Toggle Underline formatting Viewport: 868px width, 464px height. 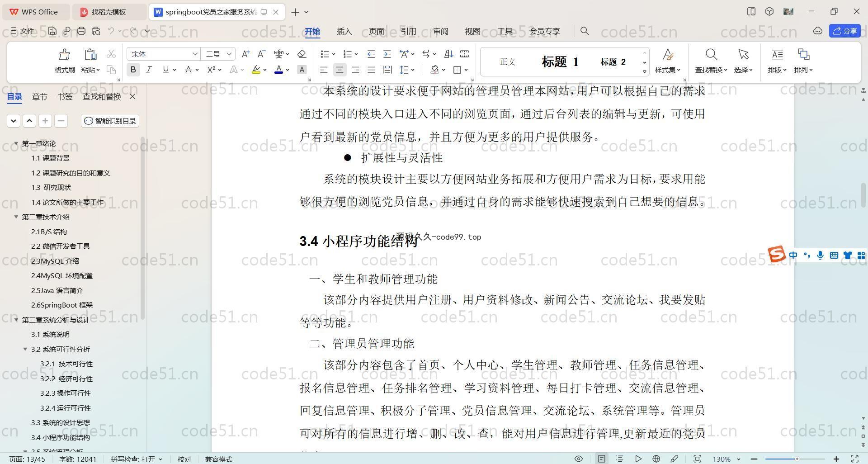(165, 70)
